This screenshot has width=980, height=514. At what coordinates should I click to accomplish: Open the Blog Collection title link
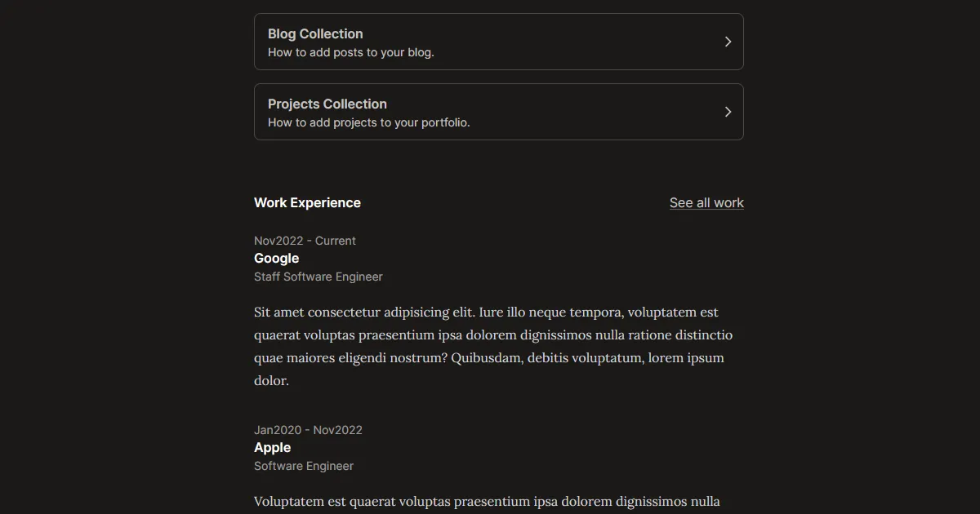tap(315, 33)
